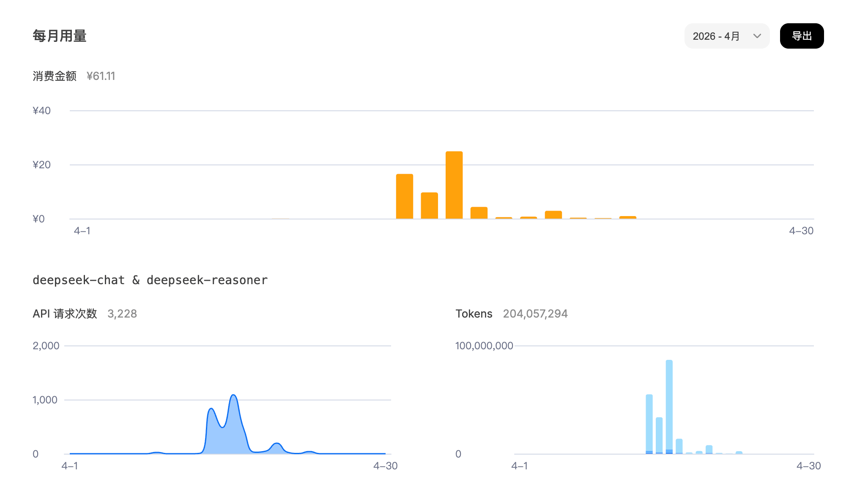Click the 导出 export button
This screenshot has width=868, height=496.
pos(802,36)
